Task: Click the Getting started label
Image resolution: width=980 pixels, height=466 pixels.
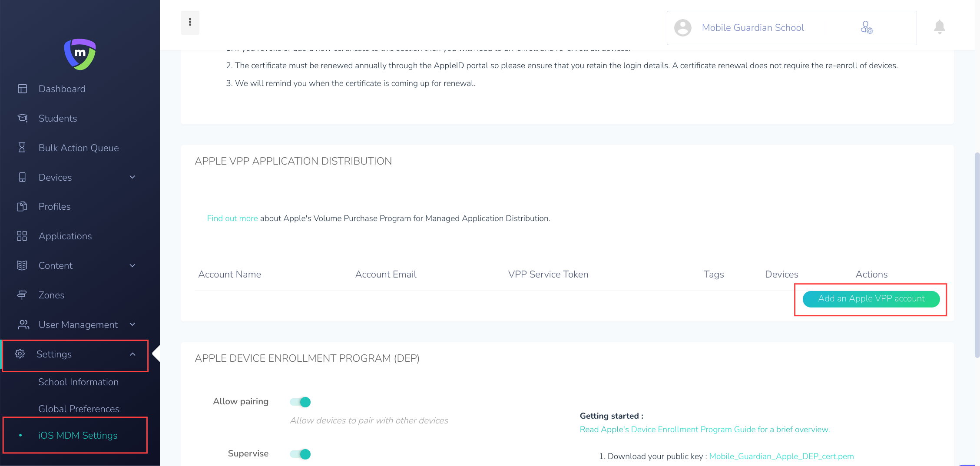Action: [x=611, y=416]
